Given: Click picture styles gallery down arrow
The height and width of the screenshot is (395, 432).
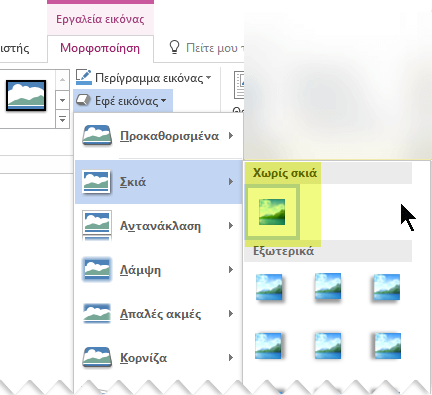Looking at the screenshot, I should tap(62, 100).
